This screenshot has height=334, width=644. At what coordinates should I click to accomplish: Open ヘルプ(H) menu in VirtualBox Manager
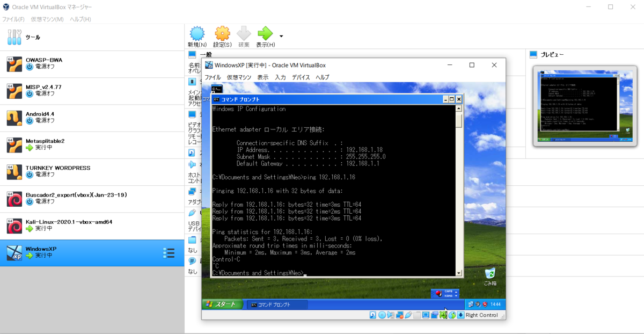click(80, 19)
